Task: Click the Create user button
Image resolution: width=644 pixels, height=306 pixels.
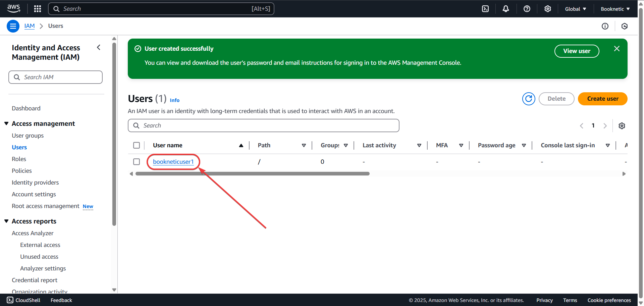Action: (603, 99)
